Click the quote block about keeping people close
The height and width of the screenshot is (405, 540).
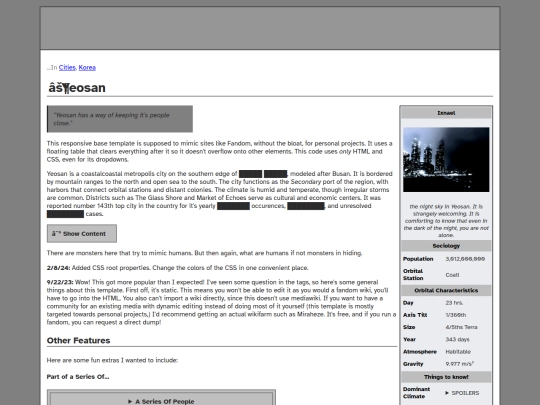pos(120,119)
